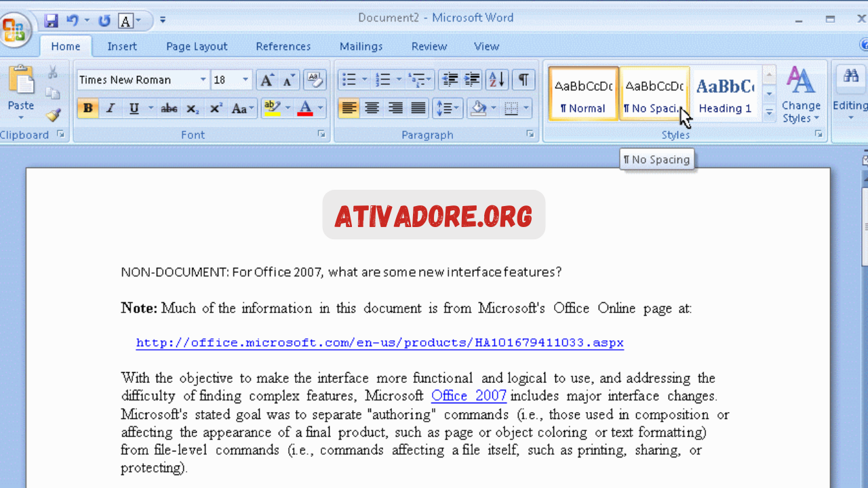The height and width of the screenshot is (488, 868).
Task: Redo using Quick Access toolbar
Action: tap(104, 20)
